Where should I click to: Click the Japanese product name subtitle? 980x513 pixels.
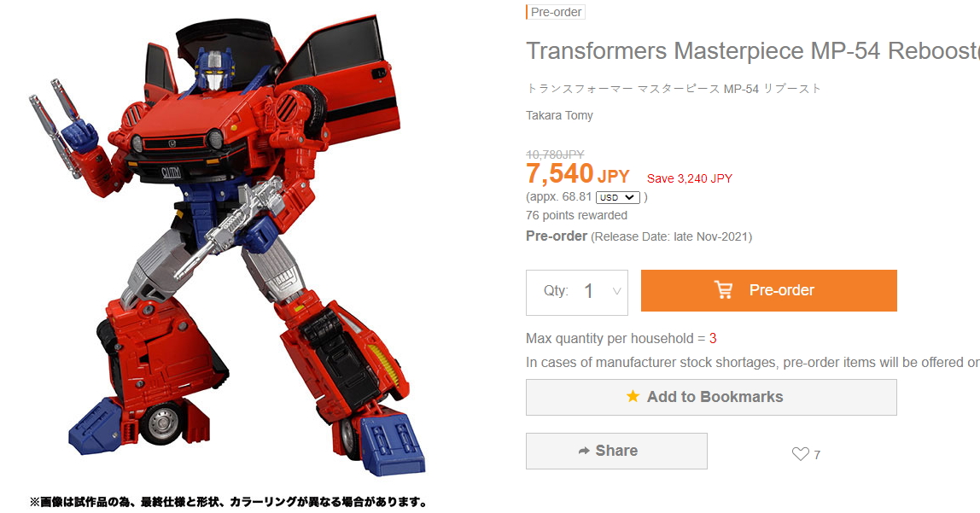click(674, 89)
